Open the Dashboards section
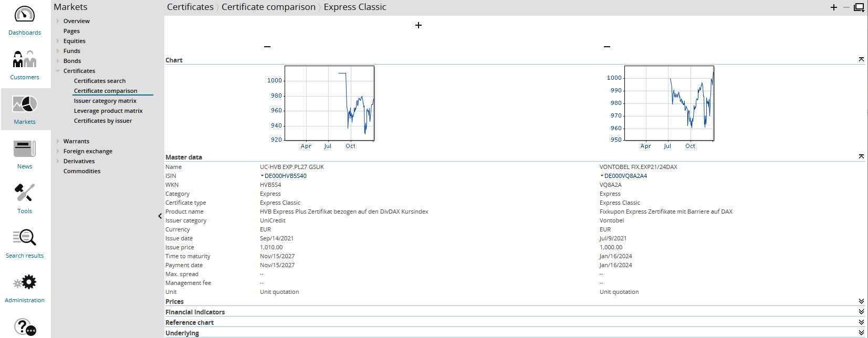 (25, 21)
